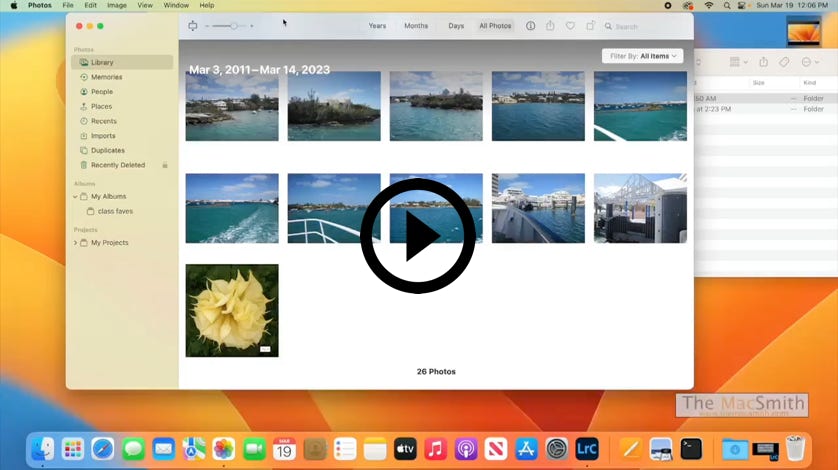Screen dimensions: 838x470
Task: Click the Share icon in Photos toolbar
Action: click(x=550, y=25)
